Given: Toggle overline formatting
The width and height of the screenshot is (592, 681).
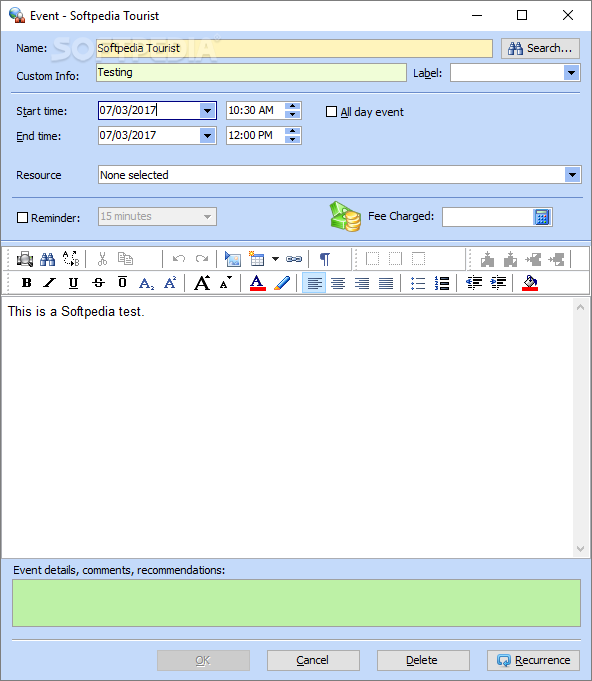Looking at the screenshot, I should click(x=122, y=283).
